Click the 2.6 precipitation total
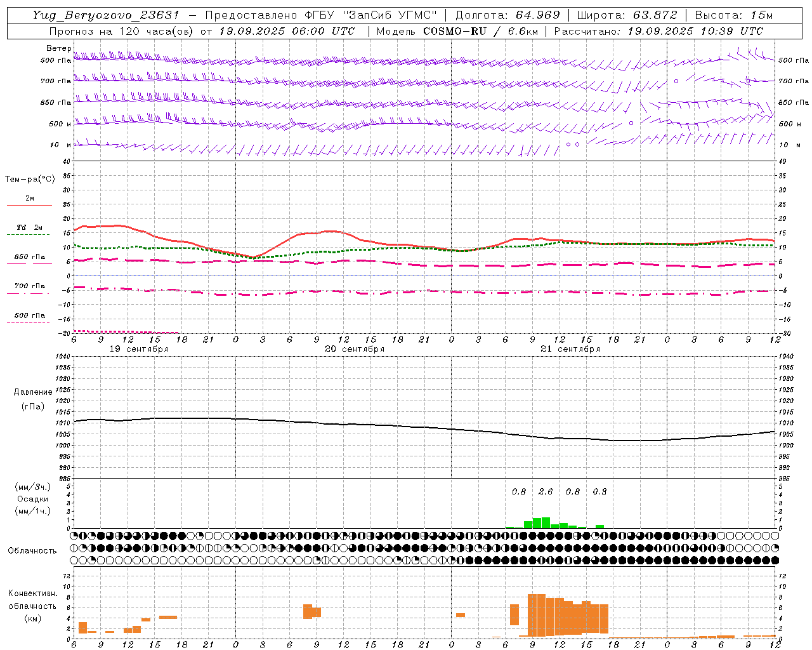812x650 pixels. (546, 491)
